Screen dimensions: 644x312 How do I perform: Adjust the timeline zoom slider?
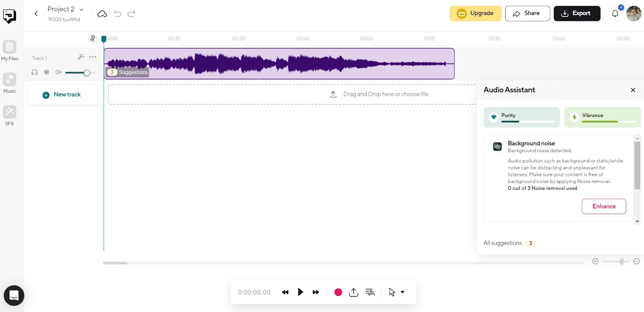616,261
